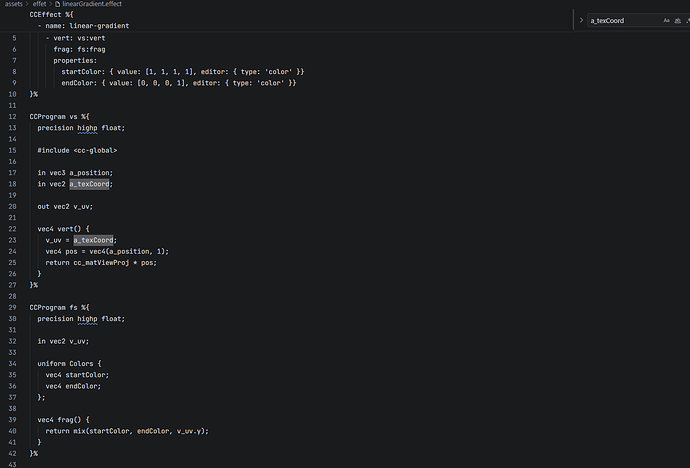Click line number 39 beside vec4 frag()

click(x=12, y=420)
